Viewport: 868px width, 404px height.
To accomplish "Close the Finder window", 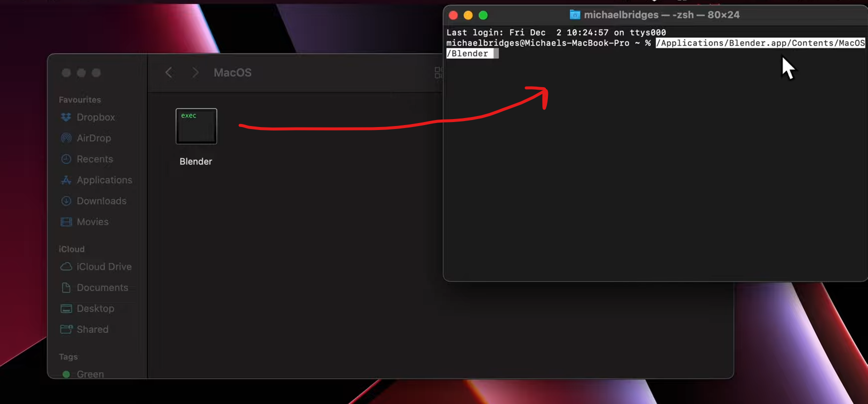I will point(66,73).
